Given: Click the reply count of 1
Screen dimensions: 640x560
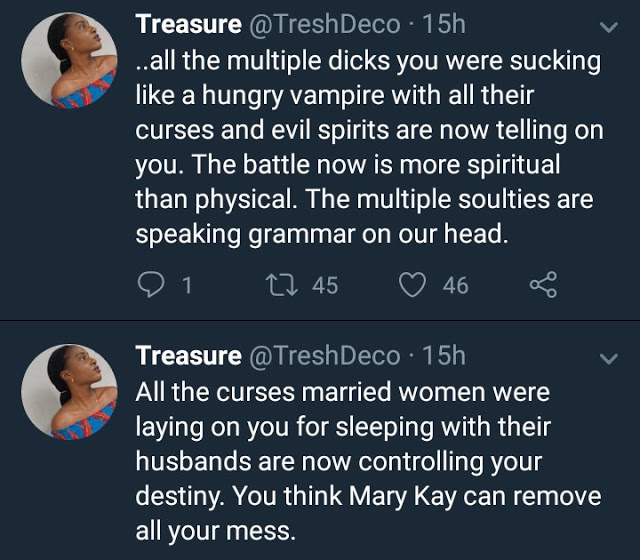Looking at the screenshot, I should pyautogui.click(x=186, y=285).
